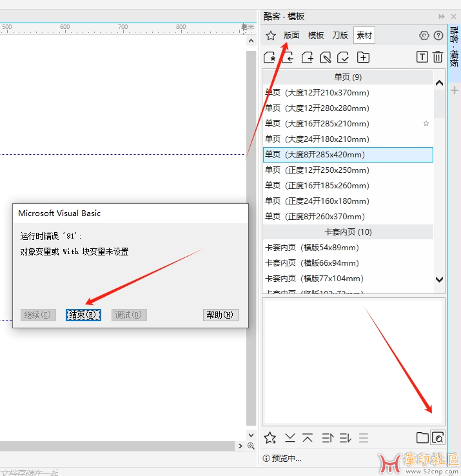461x476 pixels.
Task: Toggle the preview magnifier icon
Action: 438,438
